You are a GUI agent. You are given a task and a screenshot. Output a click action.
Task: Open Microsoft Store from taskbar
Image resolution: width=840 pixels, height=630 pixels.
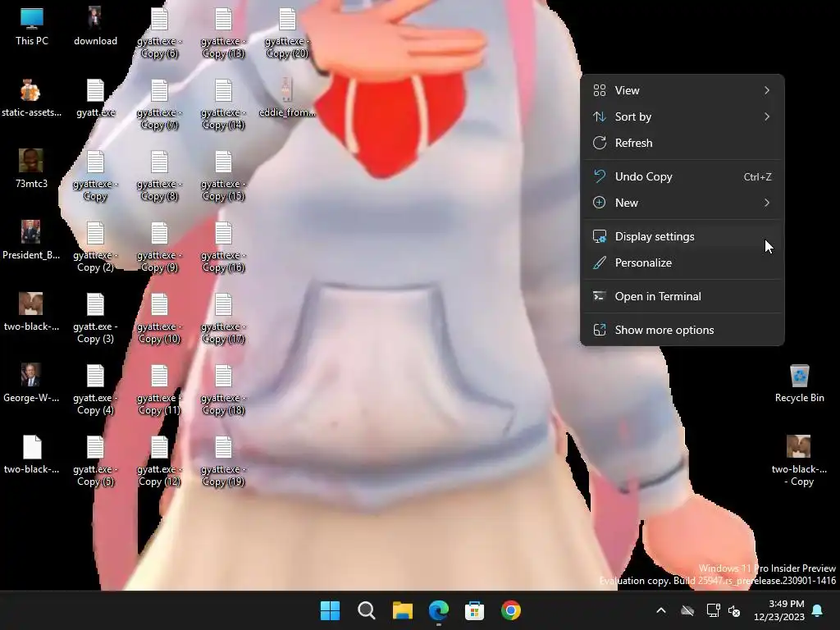click(x=475, y=610)
